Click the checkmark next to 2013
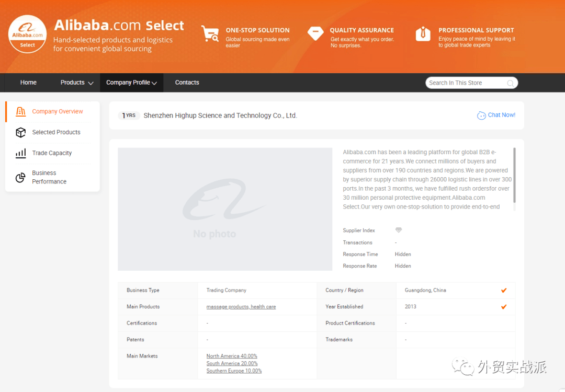 coord(504,307)
